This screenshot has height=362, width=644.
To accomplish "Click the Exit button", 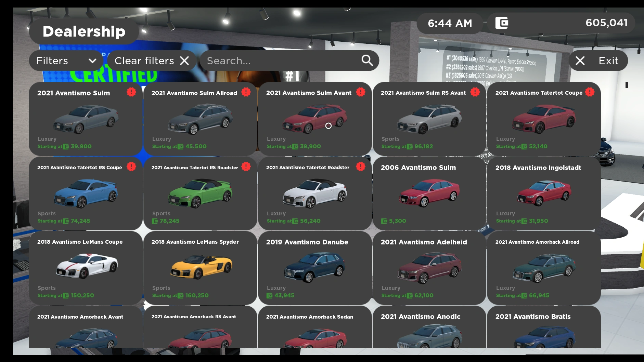I will click(x=608, y=61).
